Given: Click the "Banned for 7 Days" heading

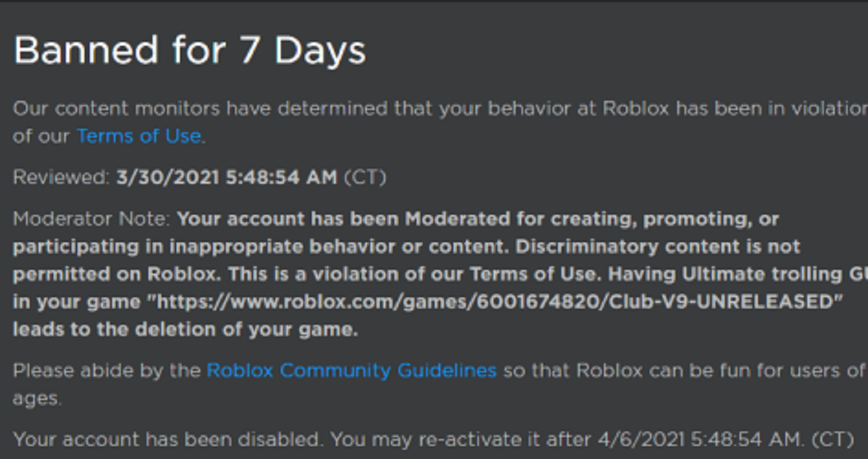Looking at the screenshot, I should point(190,51).
